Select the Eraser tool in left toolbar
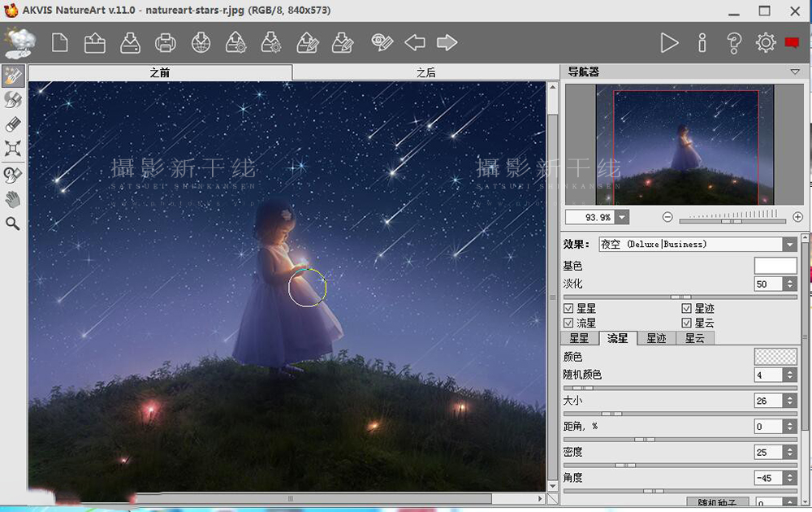The height and width of the screenshot is (512, 812). 13,124
